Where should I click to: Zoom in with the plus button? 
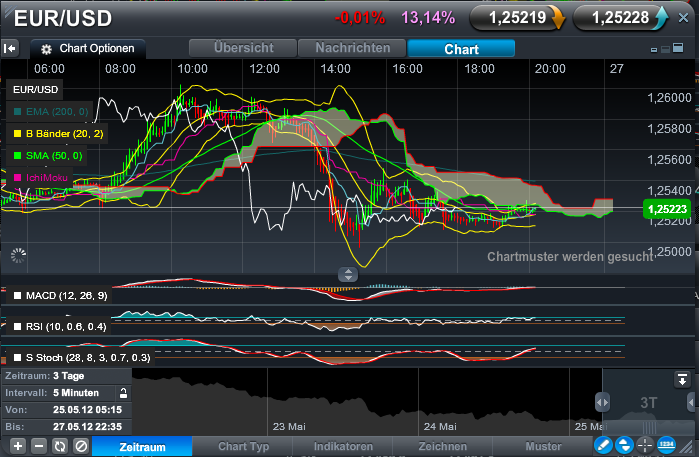[18, 446]
